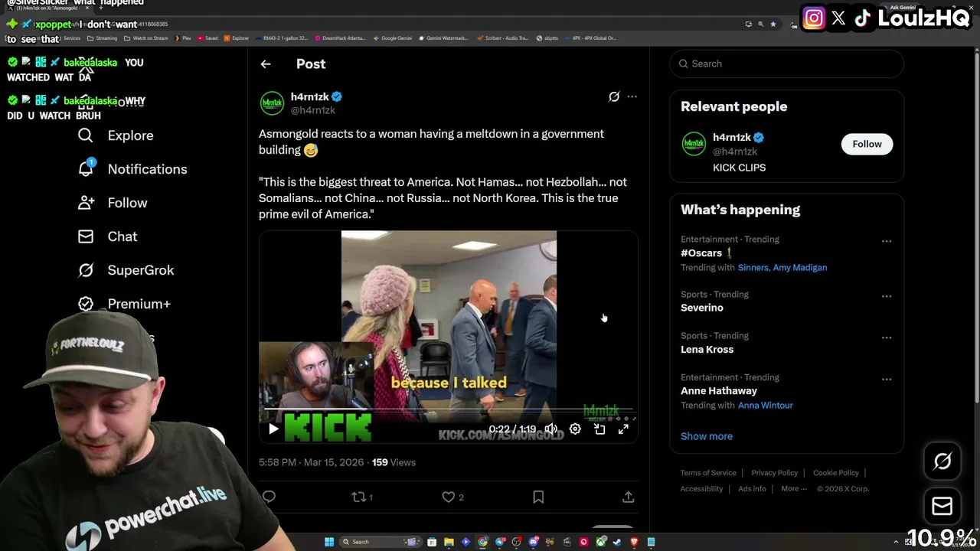The image size is (980, 551).
Task: Click the Windows taskbar Search box
Action: (381, 542)
